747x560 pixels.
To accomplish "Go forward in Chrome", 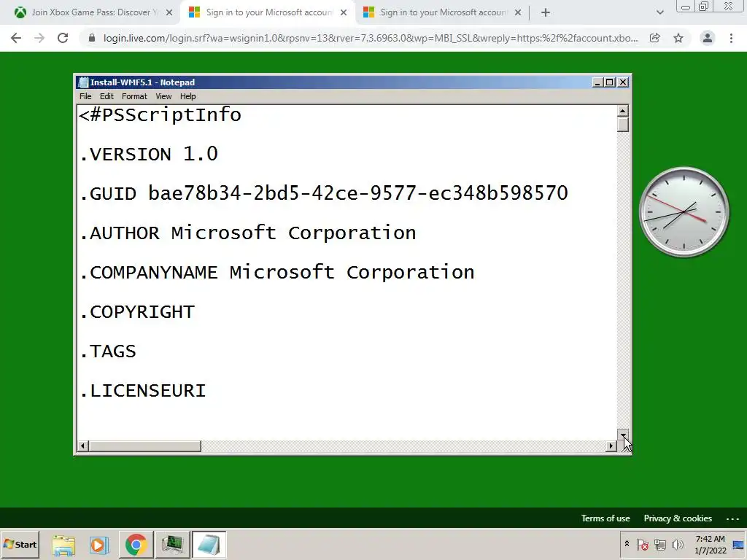I will (x=39, y=38).
